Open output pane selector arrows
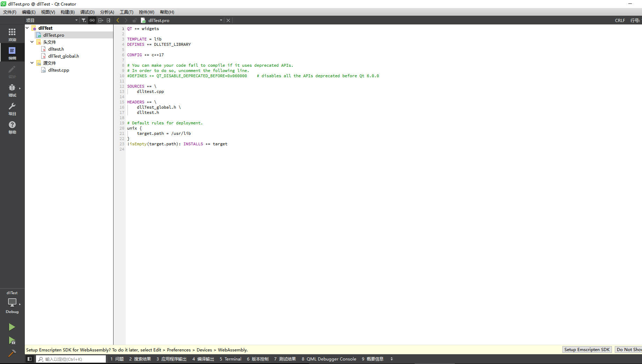 (x=392, y=359)
